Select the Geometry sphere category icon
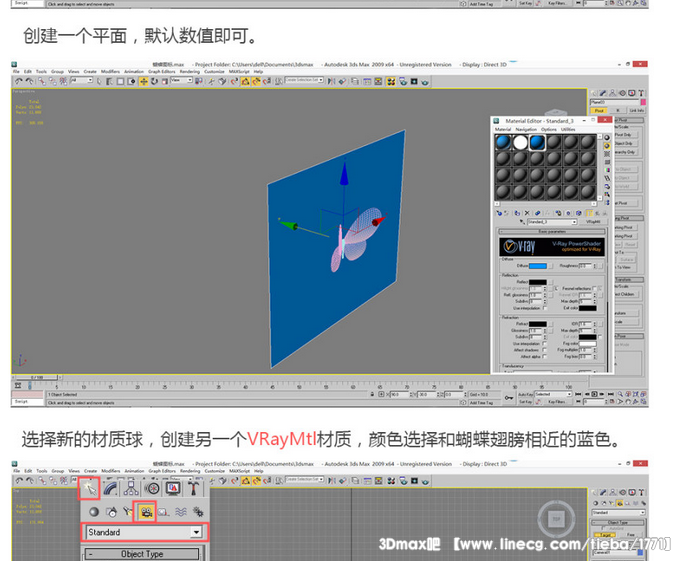Screen dimensions: 700x561 tap(94, 512)
